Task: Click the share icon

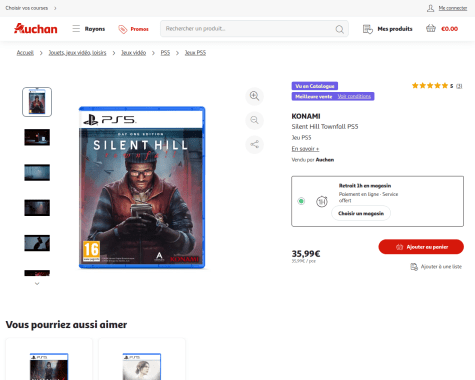Action: coord(255,145)
